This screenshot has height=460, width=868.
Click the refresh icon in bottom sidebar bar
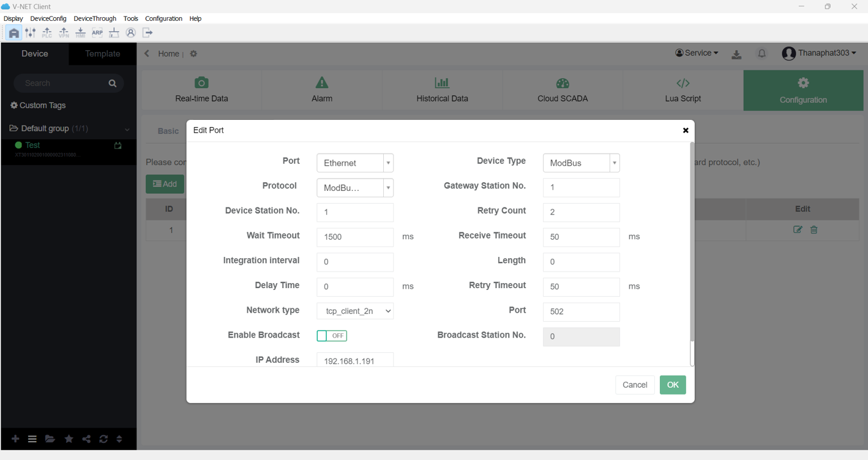click(x=103, y=439)
